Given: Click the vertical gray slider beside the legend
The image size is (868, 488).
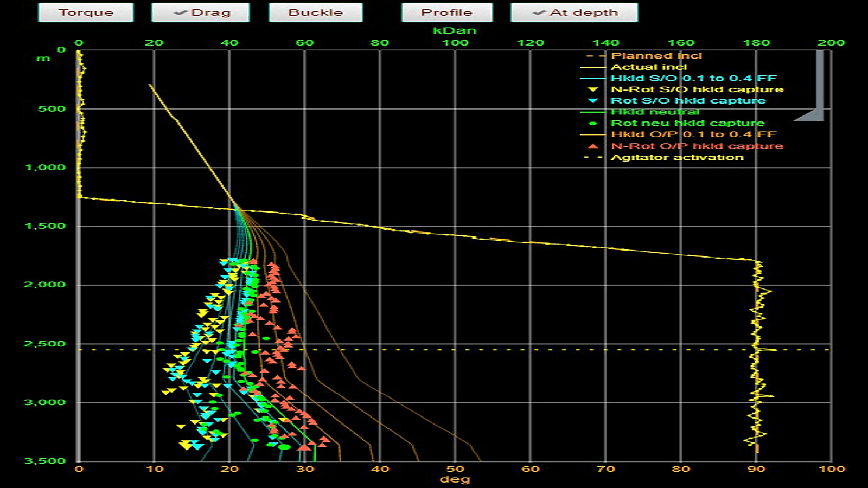Looking at the screenshot, I should 819,85.
